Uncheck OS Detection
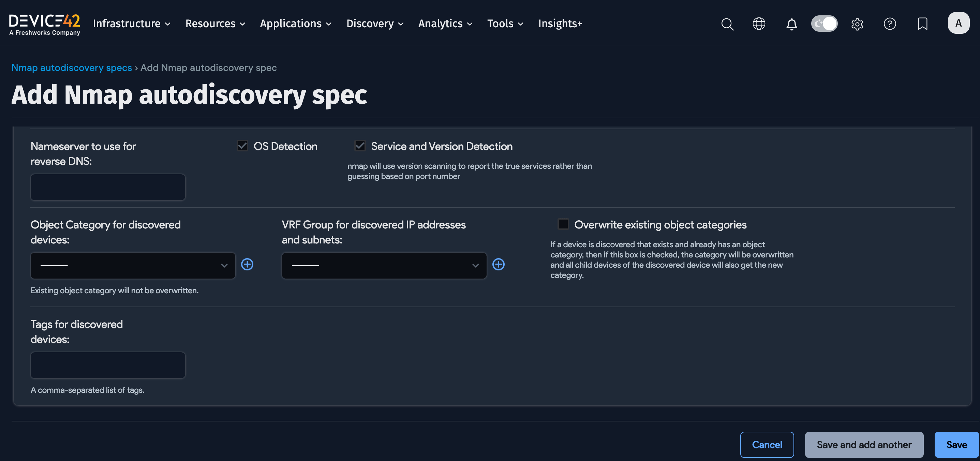The width and height of the screenshot is (980, 461). pyautogui.click(x=242, y=145)
